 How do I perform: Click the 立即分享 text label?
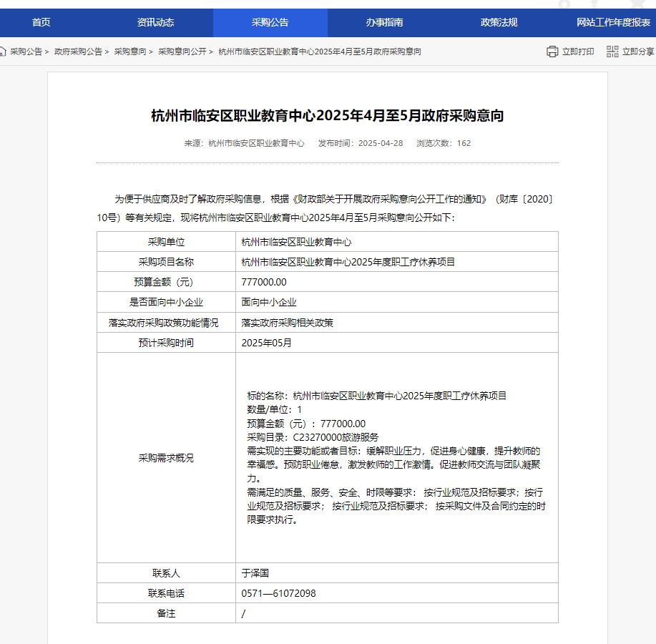pyautogui.click(x=638, y=52)
